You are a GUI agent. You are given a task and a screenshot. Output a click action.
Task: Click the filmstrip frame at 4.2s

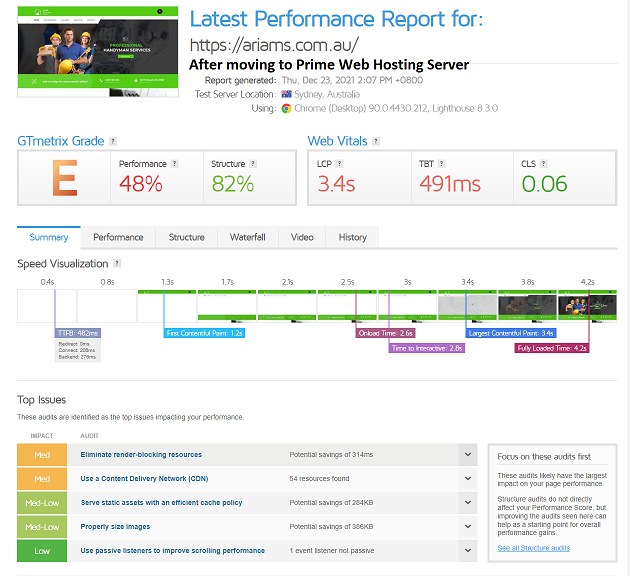coord(587,305)
